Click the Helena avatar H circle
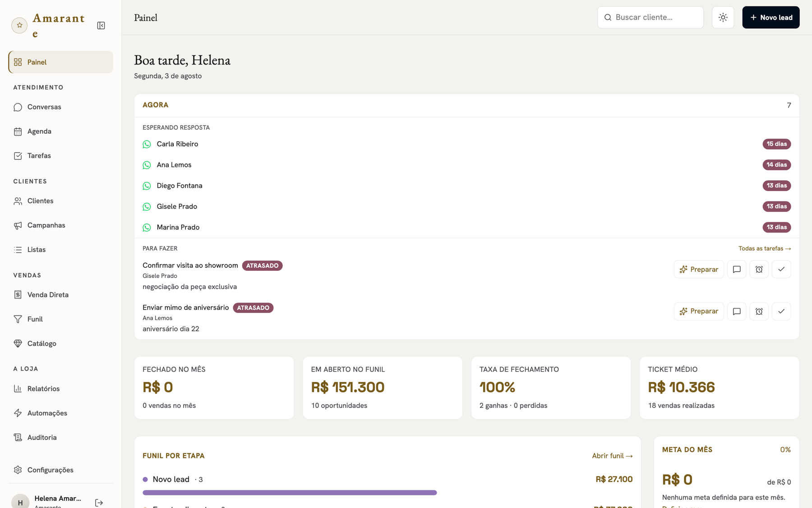The height and width of the screenshot is (508, 812). [x=20, y=502]
